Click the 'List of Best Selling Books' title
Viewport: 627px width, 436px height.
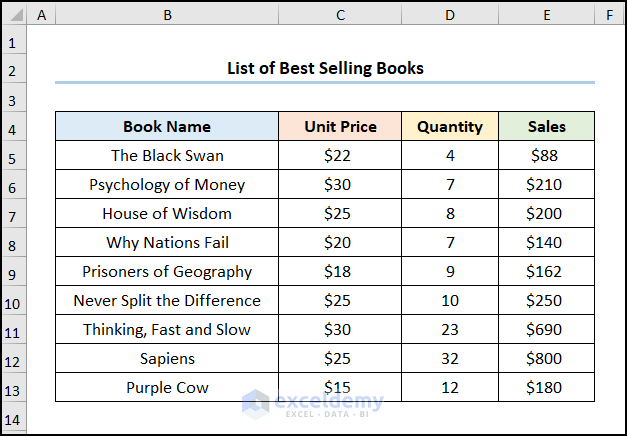(x=325, y=68)
